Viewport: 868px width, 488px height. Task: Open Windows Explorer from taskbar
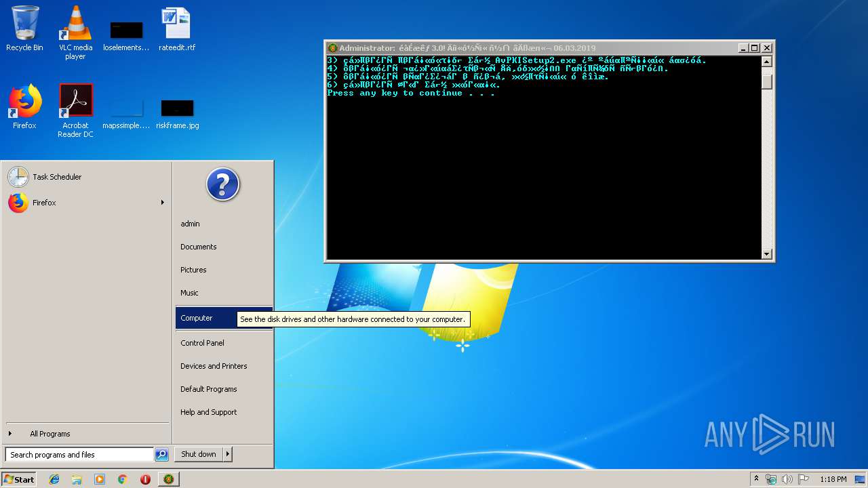point(77,479)
